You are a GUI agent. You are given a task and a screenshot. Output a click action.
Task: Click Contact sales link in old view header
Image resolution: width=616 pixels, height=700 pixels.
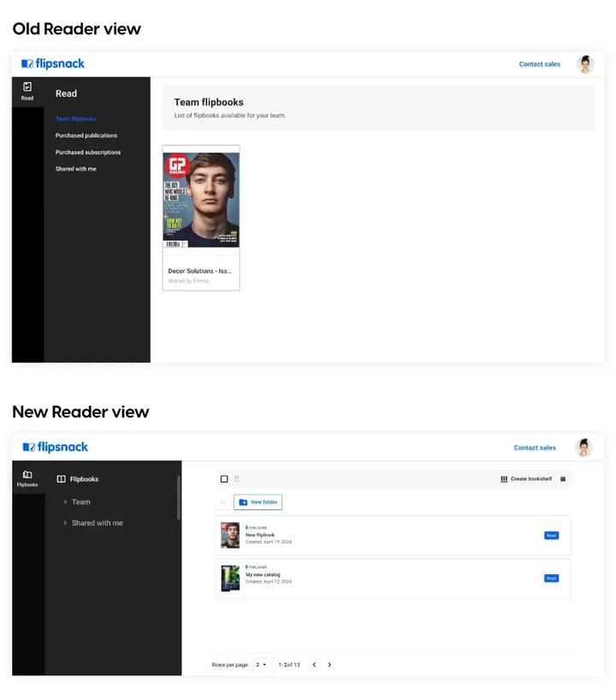coord(539,64)
